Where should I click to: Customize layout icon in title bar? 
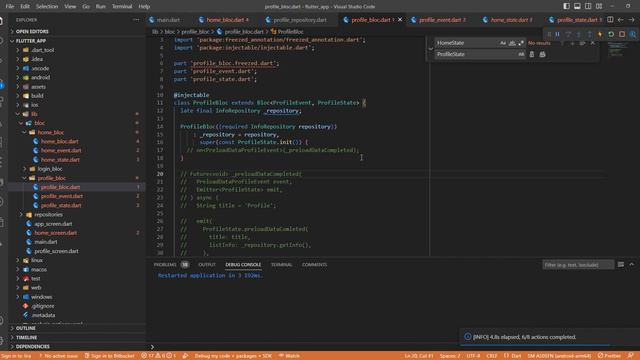pos(599,6)
